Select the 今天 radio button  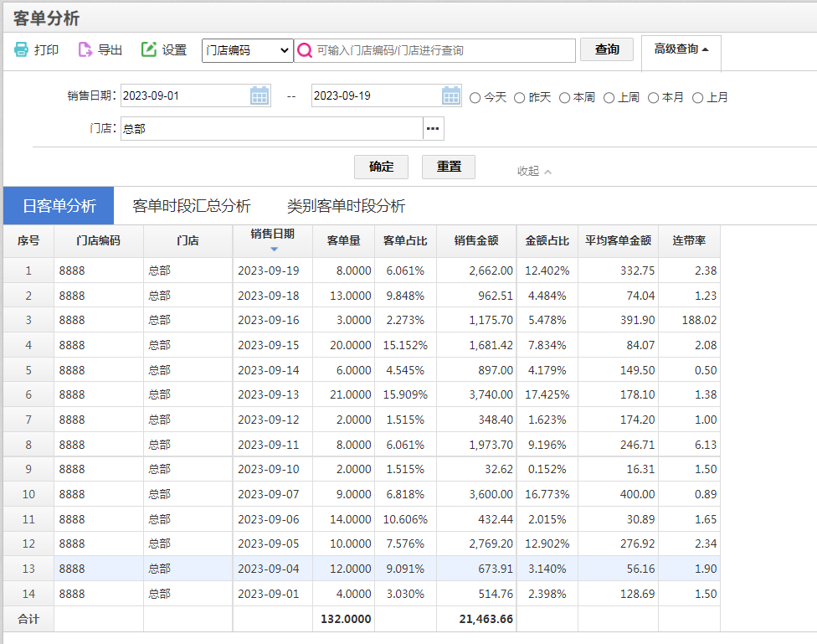pyautogui.click(x=475, y=97)
